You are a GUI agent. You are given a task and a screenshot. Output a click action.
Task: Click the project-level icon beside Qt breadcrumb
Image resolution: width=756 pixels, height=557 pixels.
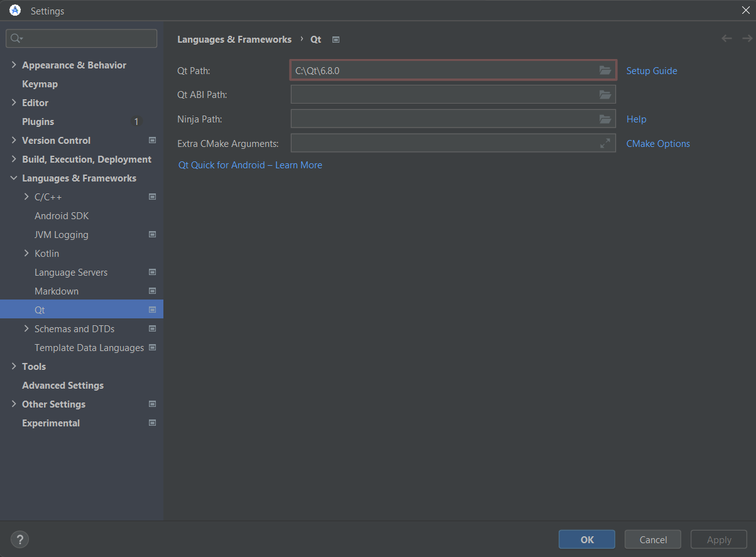click(336, 40)
